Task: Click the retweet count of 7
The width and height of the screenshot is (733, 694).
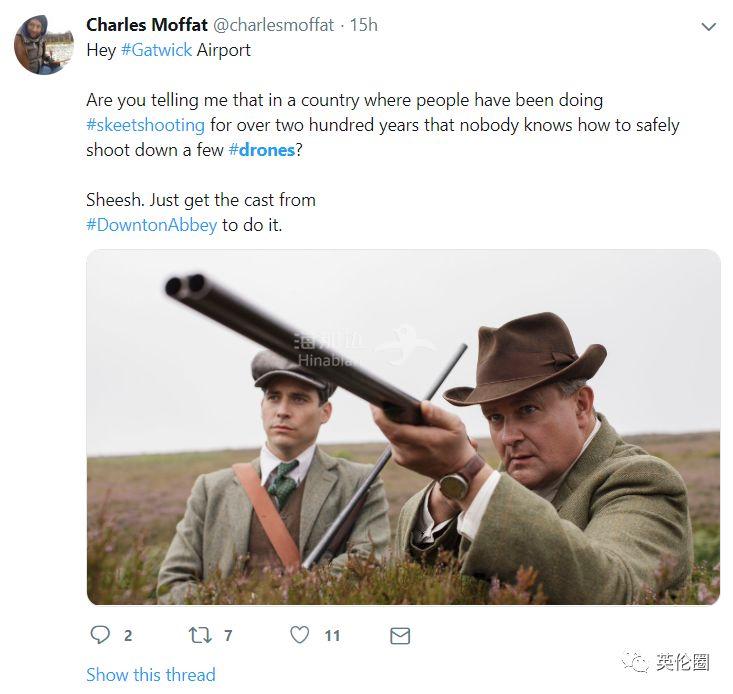Action: pyautogui.click(x=228, y=636)
